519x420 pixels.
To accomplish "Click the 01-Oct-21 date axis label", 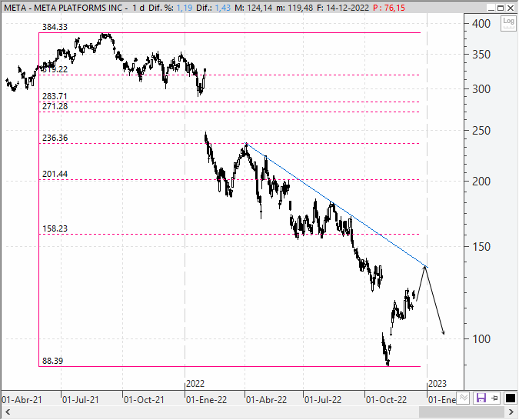I will 144,400.
